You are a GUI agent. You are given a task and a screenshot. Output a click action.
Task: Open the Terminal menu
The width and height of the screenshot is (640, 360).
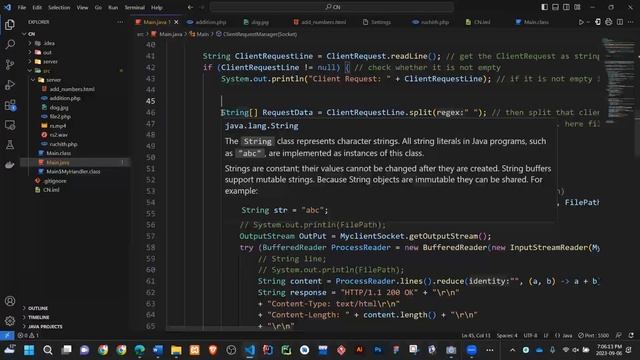[x=135, y=7]
